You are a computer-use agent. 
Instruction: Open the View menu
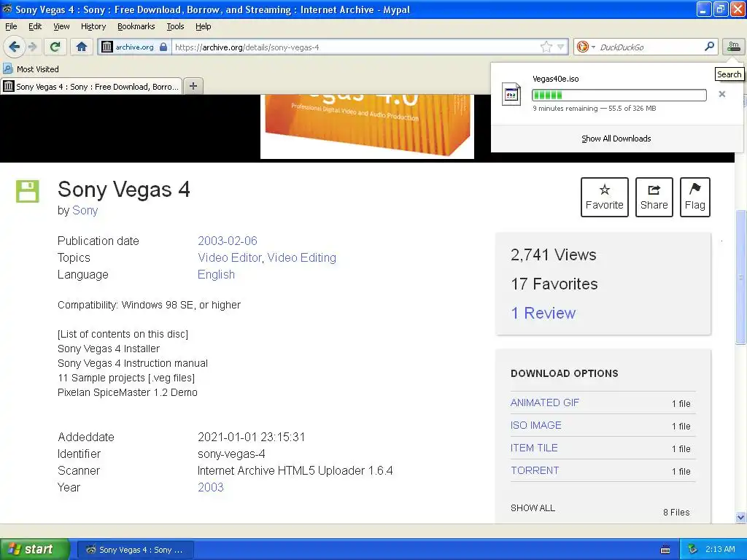click(61, 26)
